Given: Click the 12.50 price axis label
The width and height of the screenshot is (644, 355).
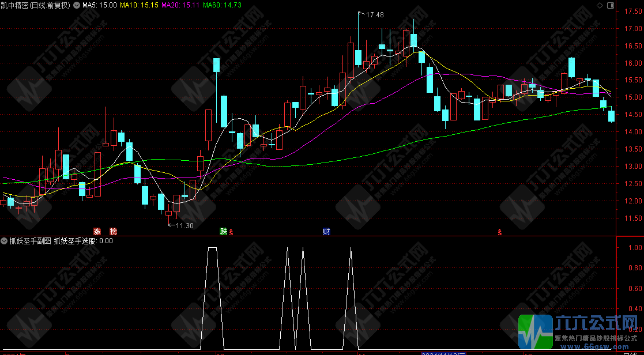Looking at the screenshot, I should [632, 184].
